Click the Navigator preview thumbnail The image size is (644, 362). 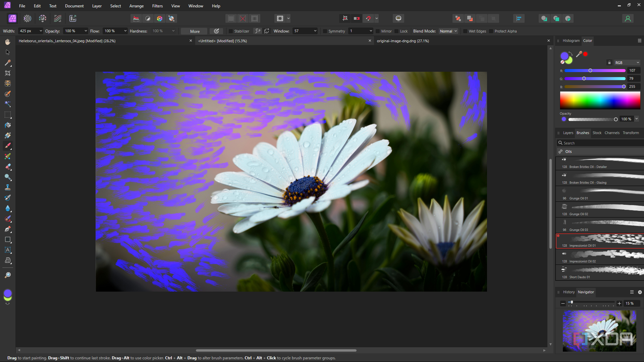tap(599, 331)
